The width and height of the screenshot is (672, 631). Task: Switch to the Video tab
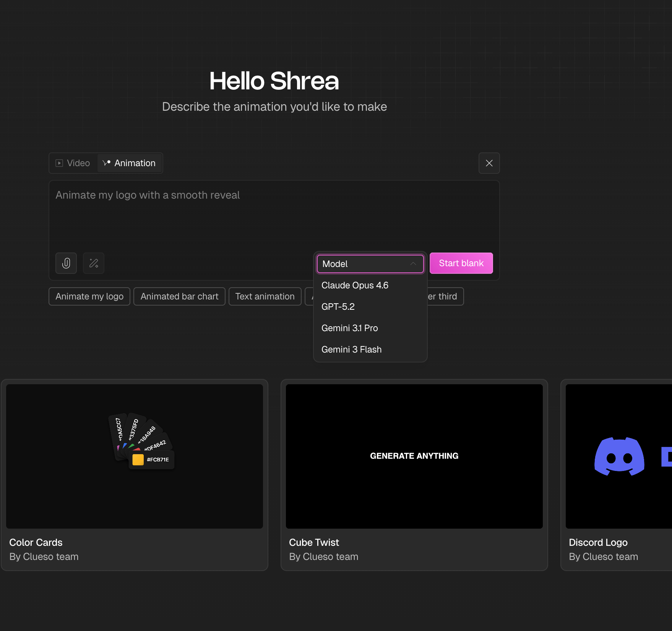73,163
